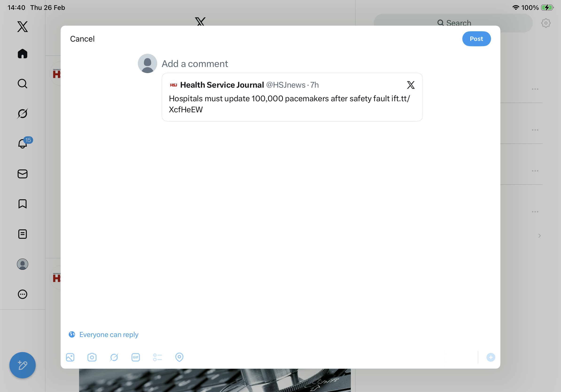Tag a location on the post
The height and width of the screenshot is (392, 561).
(x=179, y=357)
